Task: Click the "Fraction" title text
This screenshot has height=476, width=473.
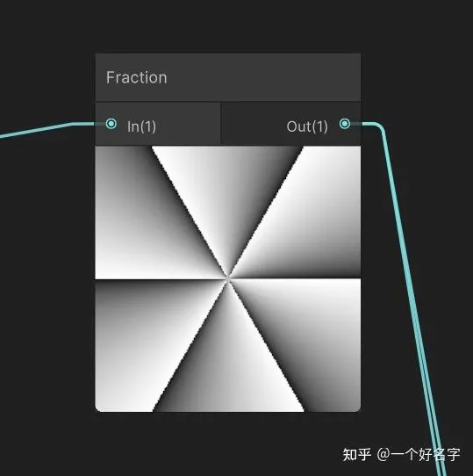Action: tap(137, 77)
